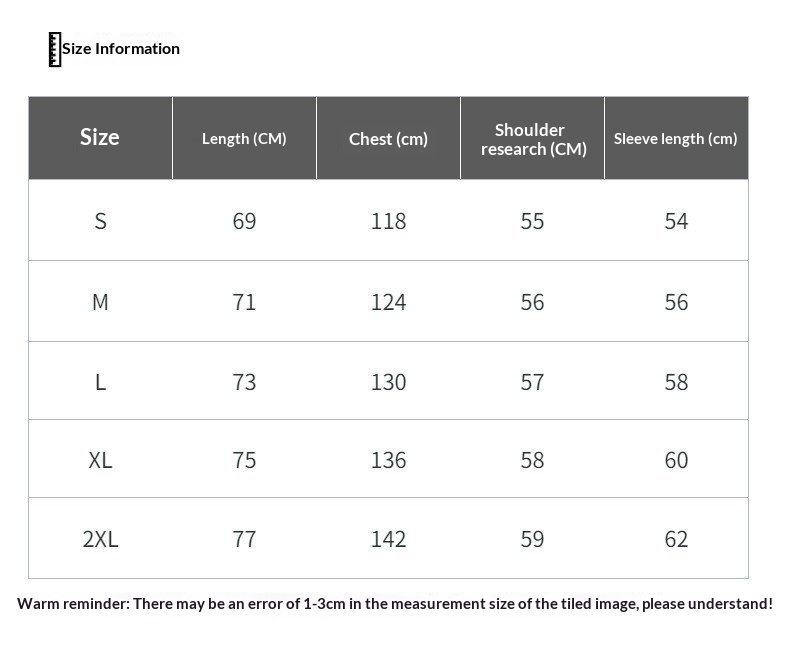This screenshot has height=658, width=790.
Task: Select the chest value 136 for size XL
Action: [x=388, y=460]
